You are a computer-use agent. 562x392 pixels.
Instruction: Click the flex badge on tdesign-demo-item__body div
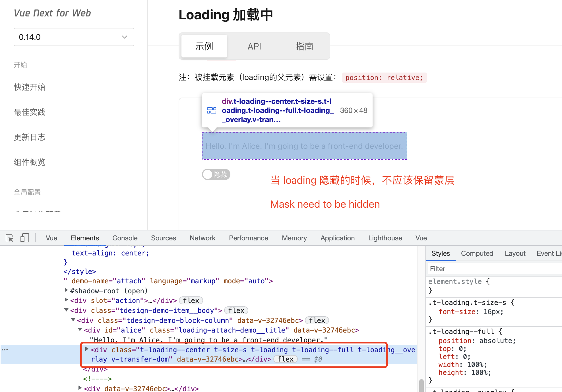236,310
